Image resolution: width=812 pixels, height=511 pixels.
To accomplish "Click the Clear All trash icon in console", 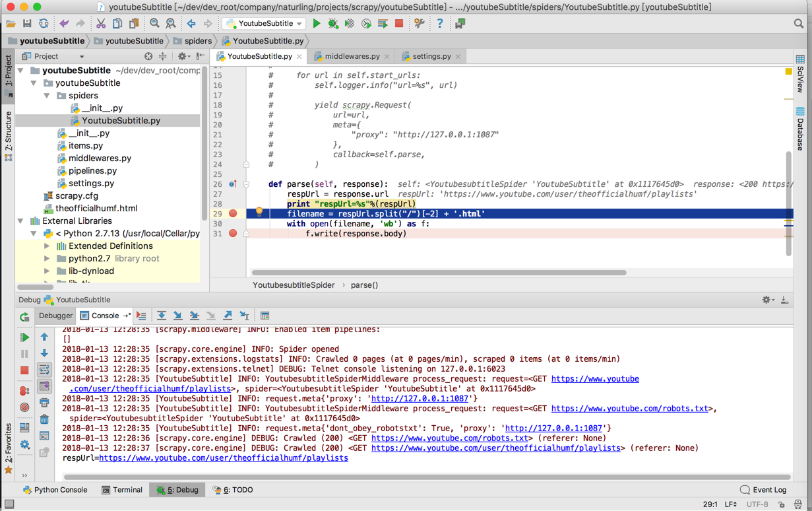I will point(44,419).
